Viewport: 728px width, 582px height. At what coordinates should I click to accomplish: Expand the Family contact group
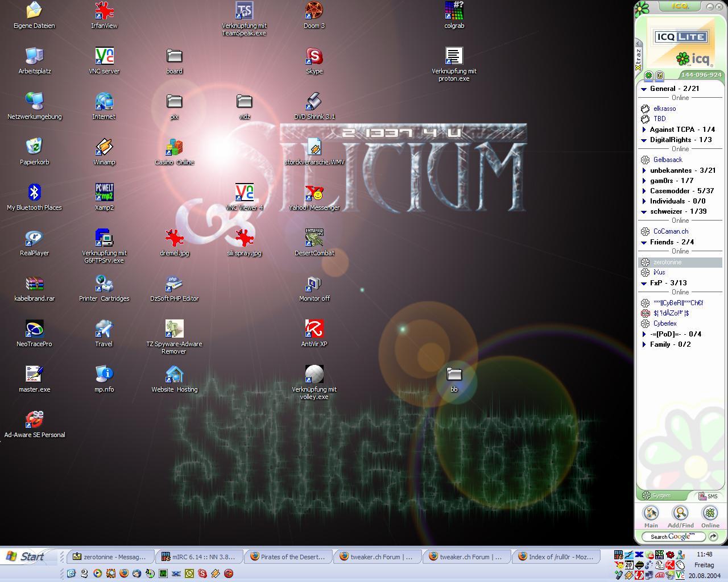tap(644, 344)
